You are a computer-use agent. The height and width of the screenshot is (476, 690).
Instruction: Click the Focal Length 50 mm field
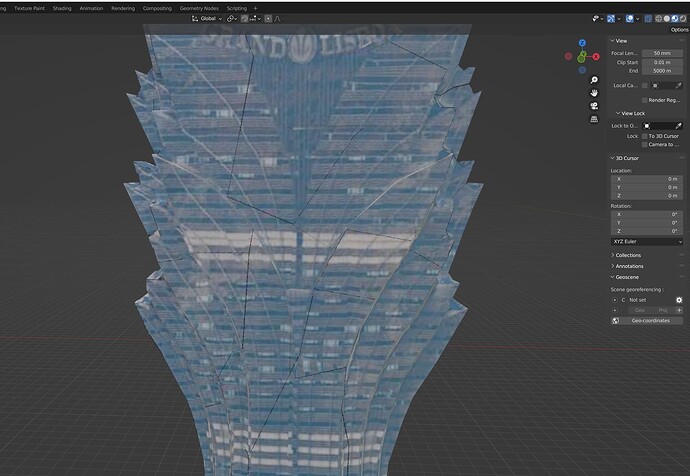(x=662, y=53)
